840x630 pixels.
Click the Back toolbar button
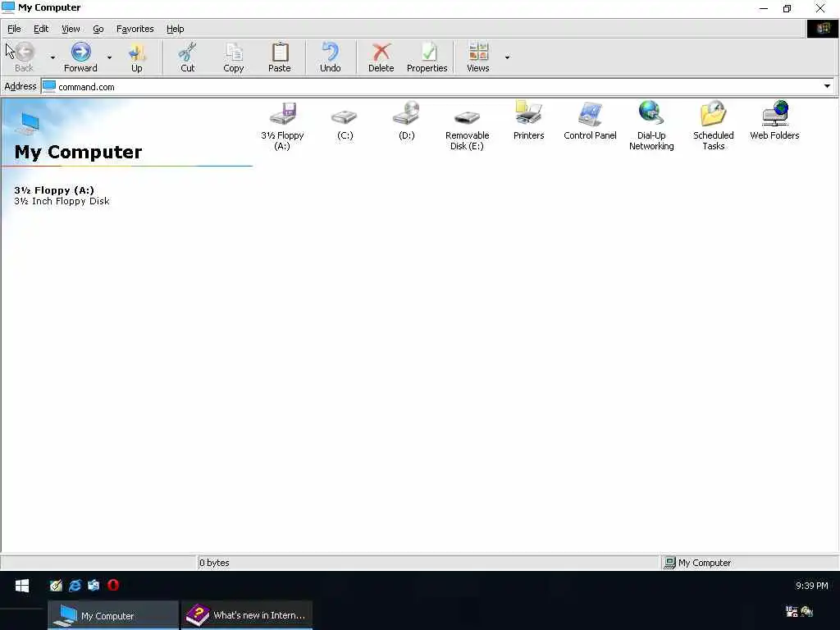tap(24, 57)
